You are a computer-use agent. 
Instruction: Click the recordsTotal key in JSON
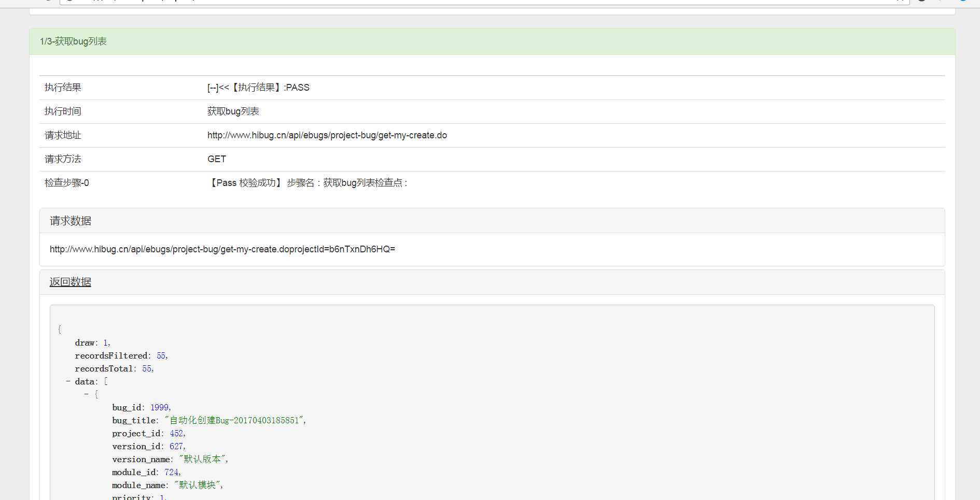click(104, 369)
